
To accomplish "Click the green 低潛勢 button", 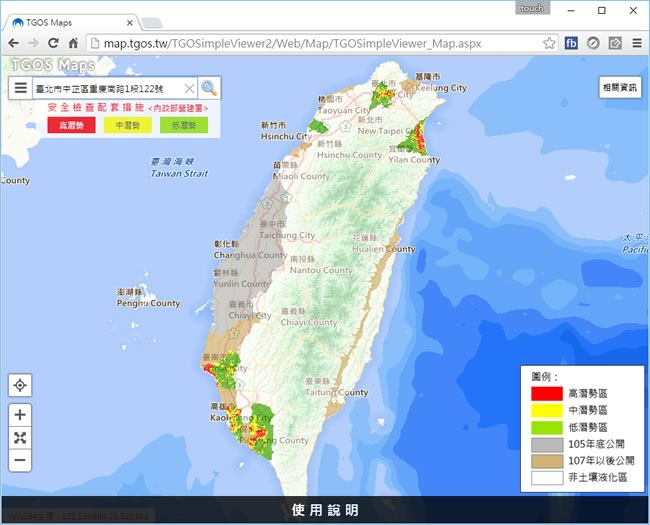I will pos(183,125).
